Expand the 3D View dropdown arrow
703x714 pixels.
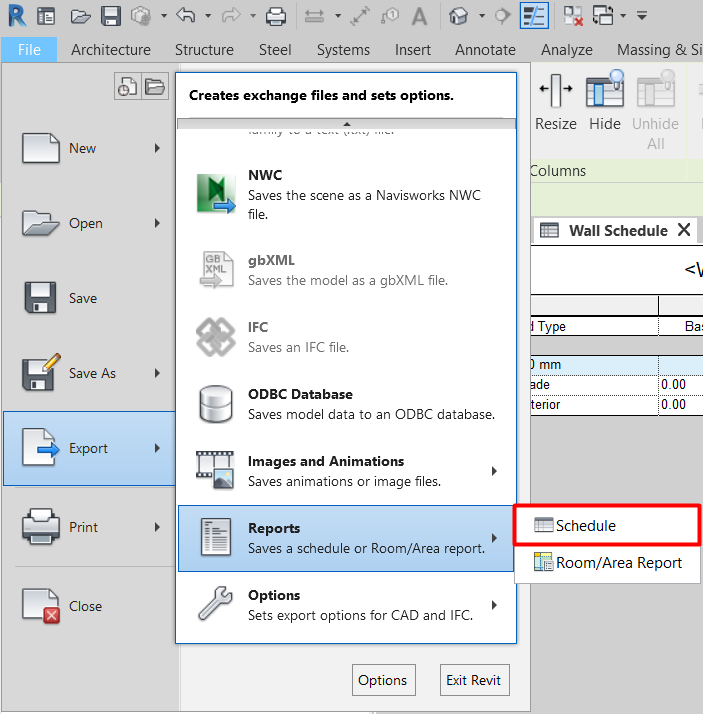[482, 16]
